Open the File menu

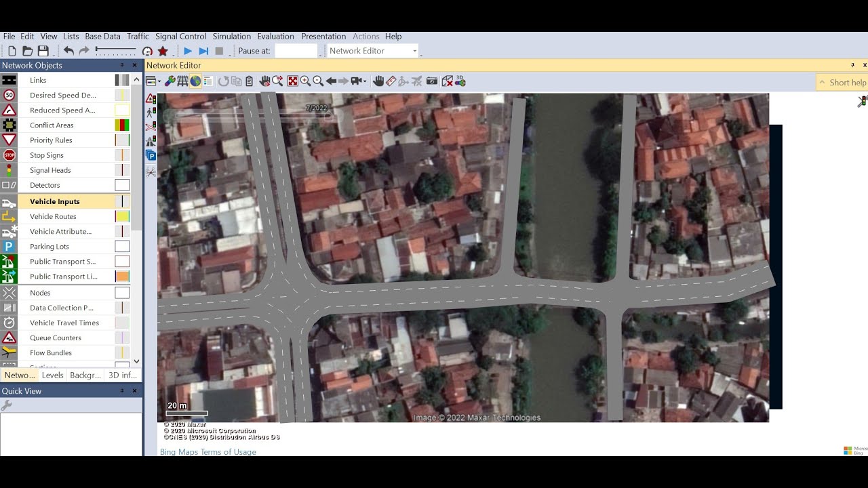pos(9,37)
